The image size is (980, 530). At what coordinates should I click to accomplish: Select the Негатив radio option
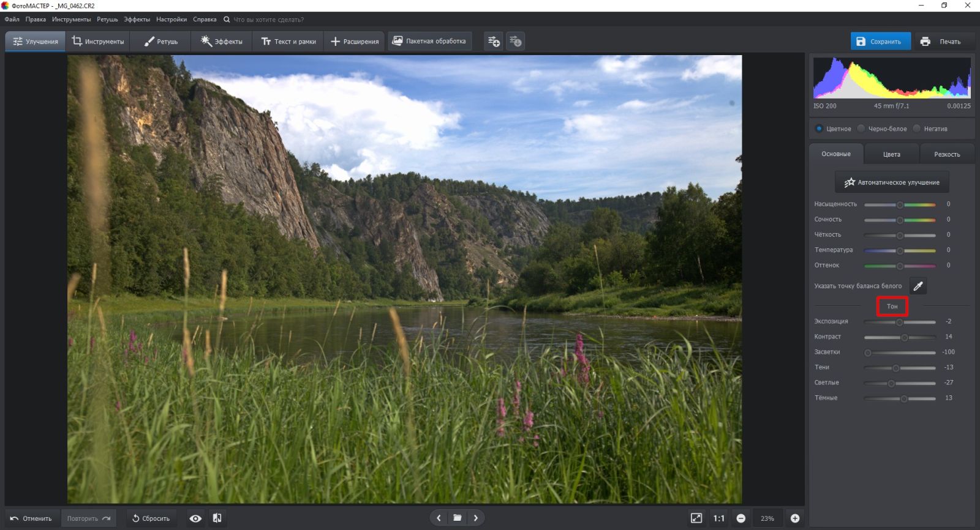917,129
